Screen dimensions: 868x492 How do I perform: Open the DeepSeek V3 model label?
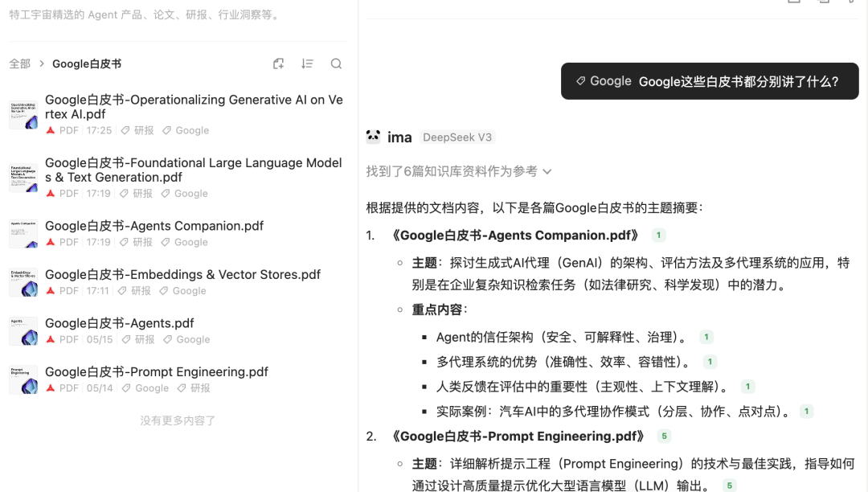tap(457, 137)
